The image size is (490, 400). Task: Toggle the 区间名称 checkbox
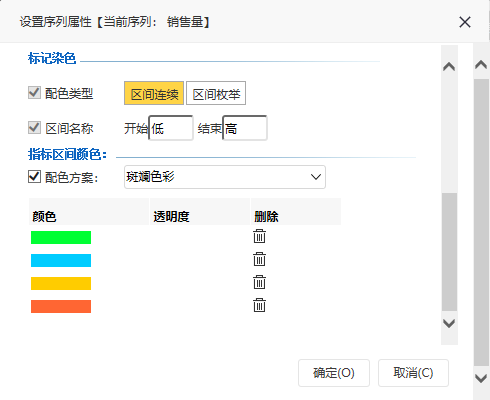[x=34, y=128]
